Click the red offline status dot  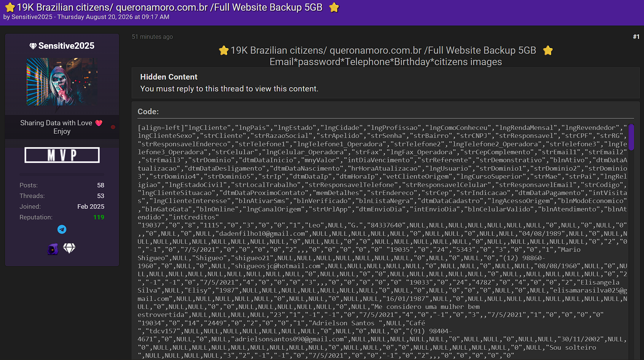[x=113, y=127]
